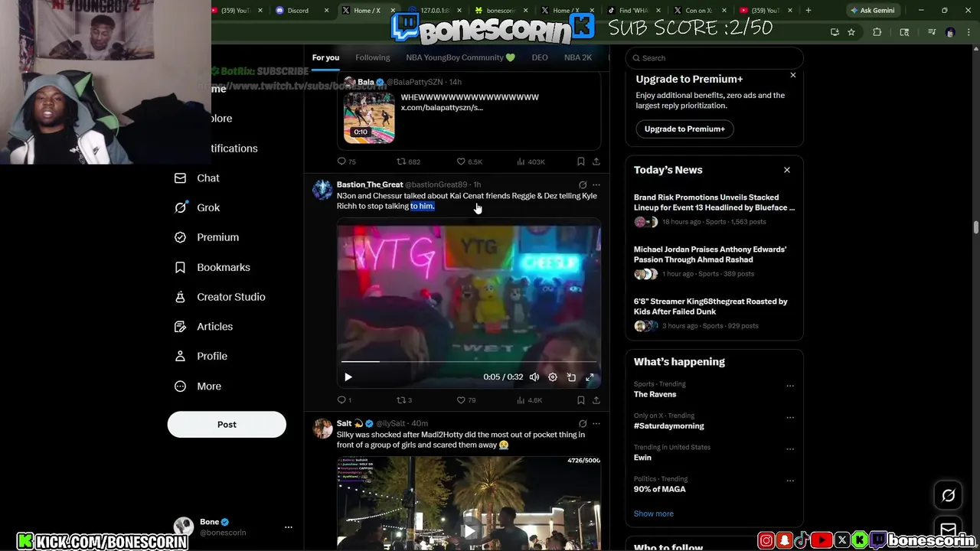Image resolution: width=980 pixels, height=551 pixels.
Task: Click the page vertical scrollbar
Action: 975,227
